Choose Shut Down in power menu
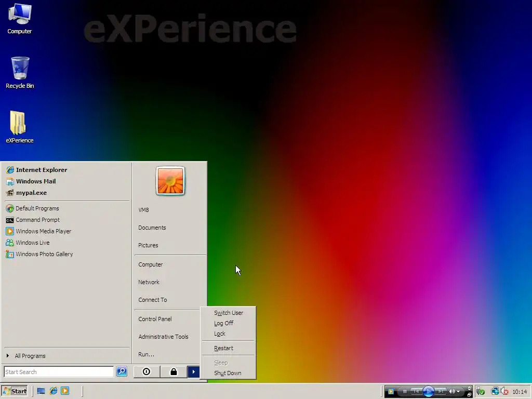 (229, 373)
